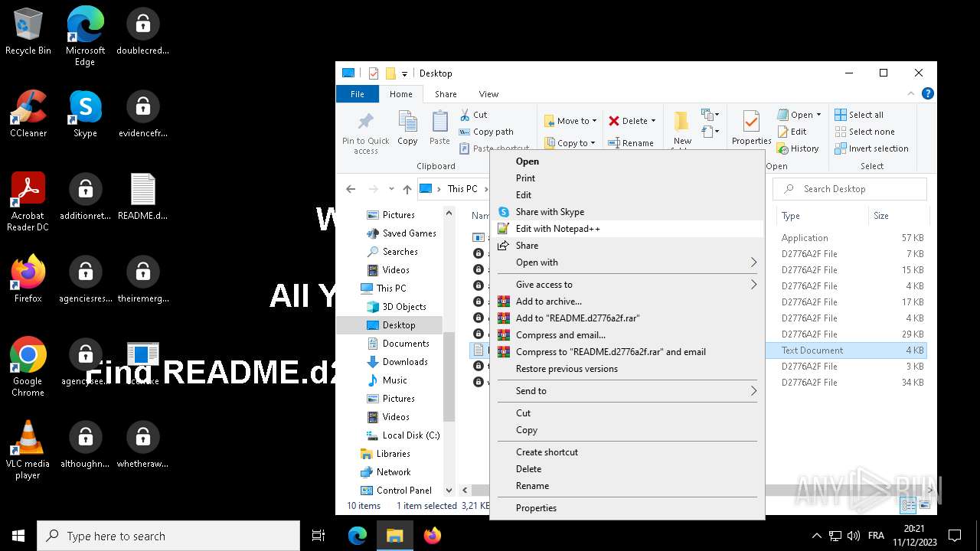Open the Delete dropdown arrow

click(x=653, y=121)
